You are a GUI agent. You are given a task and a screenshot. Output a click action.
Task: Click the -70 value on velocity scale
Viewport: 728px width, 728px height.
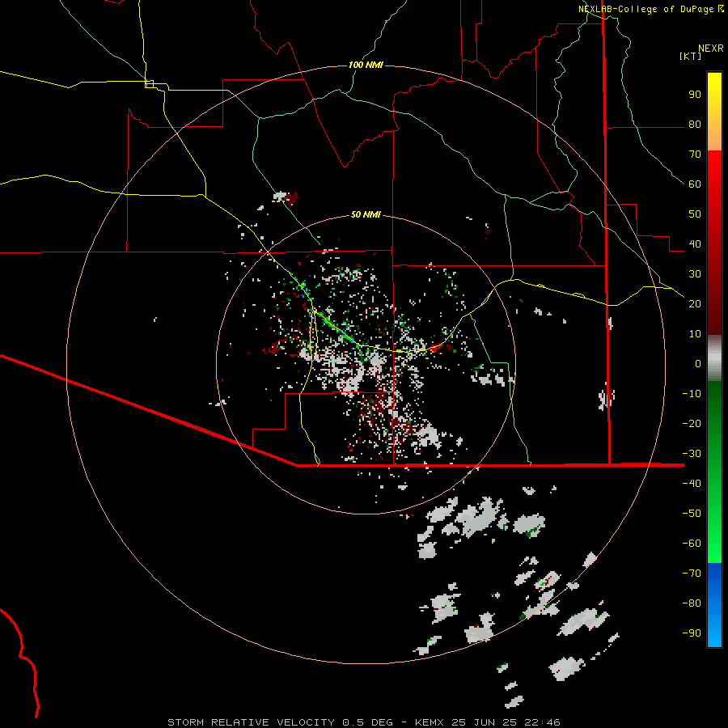tap(692, 574)
